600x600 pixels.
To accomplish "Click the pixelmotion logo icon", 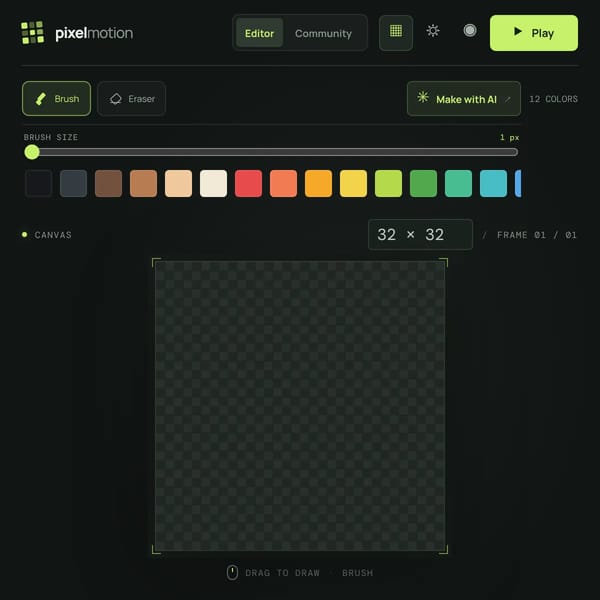I will point(33,33).
